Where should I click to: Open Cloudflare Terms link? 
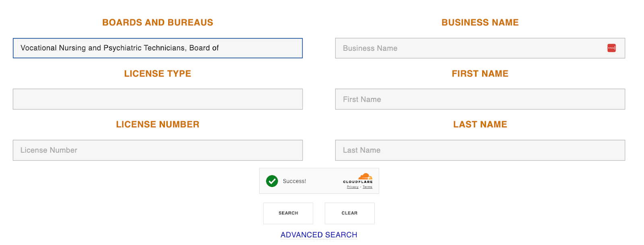[x=367, y=187]
